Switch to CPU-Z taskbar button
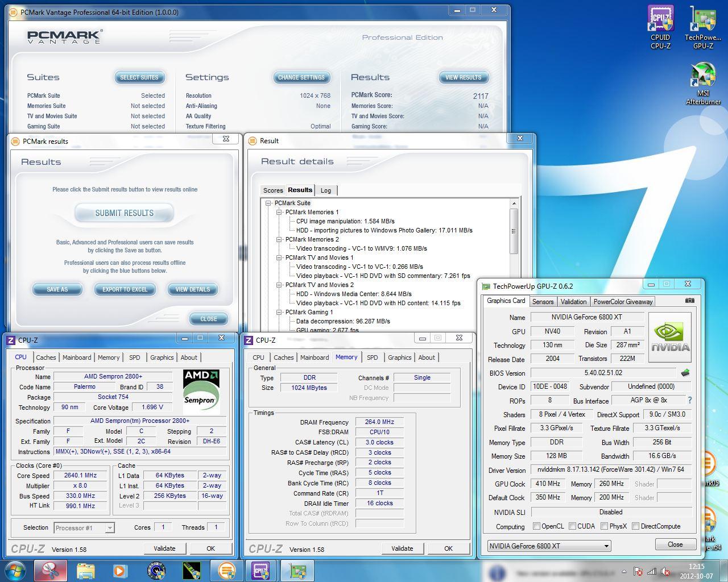 click(261, 571)
